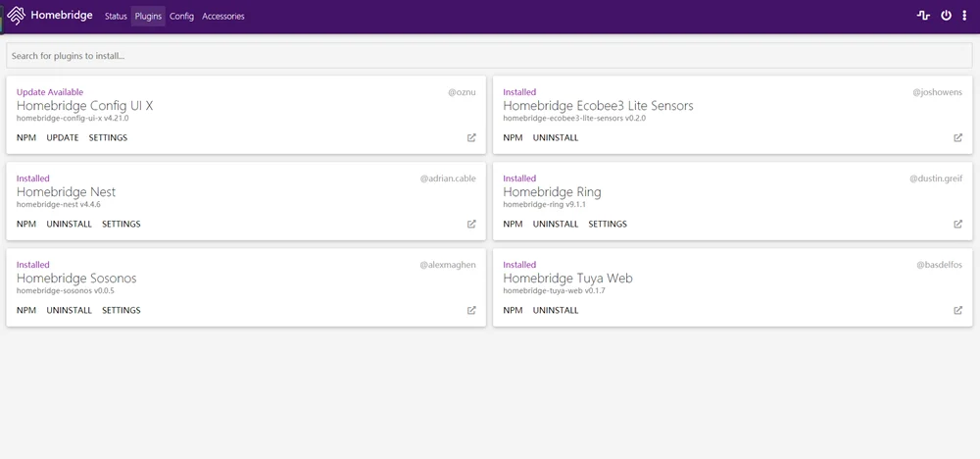Open external link for Homebridge Sosonos
This screenshot has width=980, height=459.
pyautogui.click(x=471, y=310)
